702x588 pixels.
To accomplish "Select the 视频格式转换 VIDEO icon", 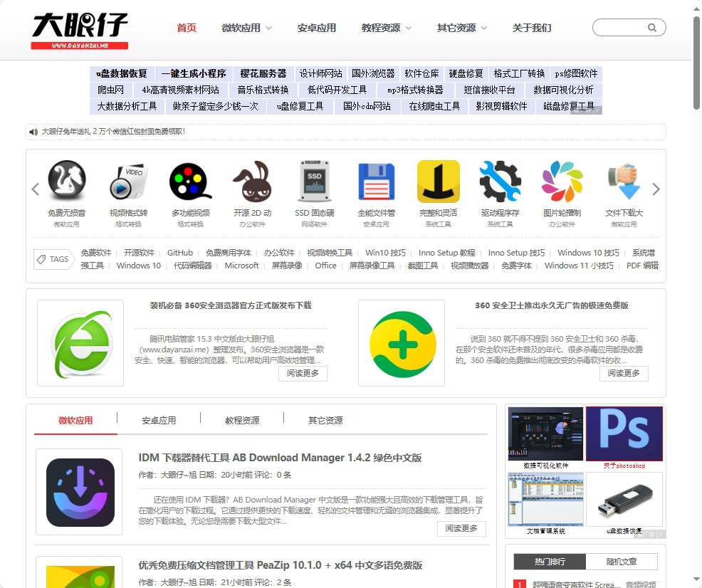I will pos(127,182).
